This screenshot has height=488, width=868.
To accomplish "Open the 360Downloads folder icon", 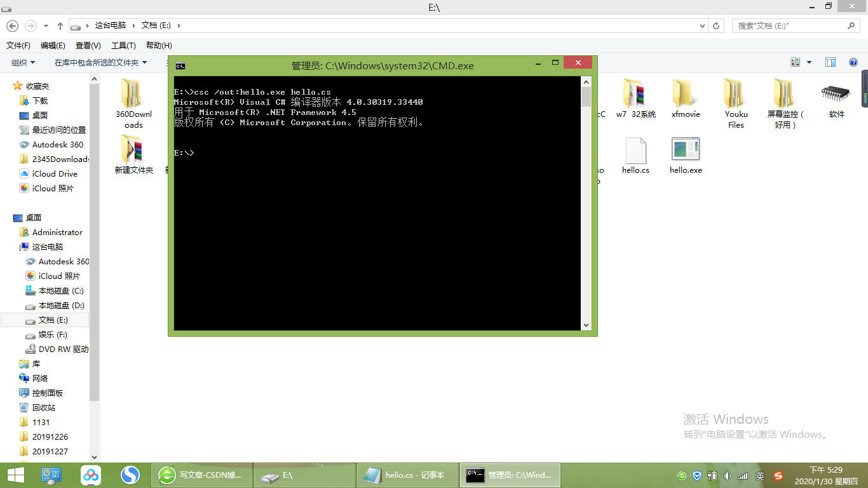I will pos(133,93).
